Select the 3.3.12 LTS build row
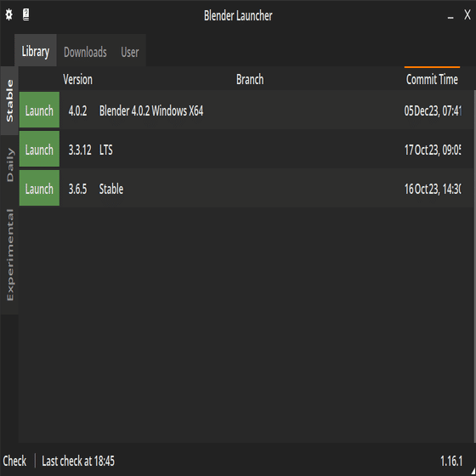 [x=246, y=149]
